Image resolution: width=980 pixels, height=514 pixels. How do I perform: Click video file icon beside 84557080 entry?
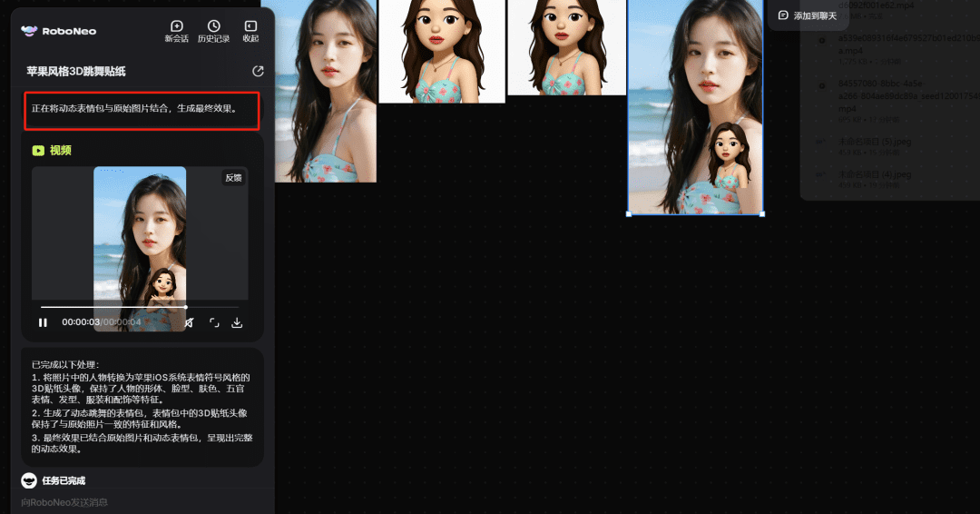[822, 85]
